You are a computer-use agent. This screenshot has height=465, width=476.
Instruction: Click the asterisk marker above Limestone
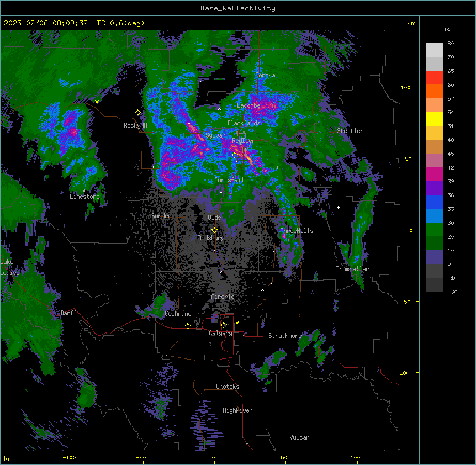(84, 191)
